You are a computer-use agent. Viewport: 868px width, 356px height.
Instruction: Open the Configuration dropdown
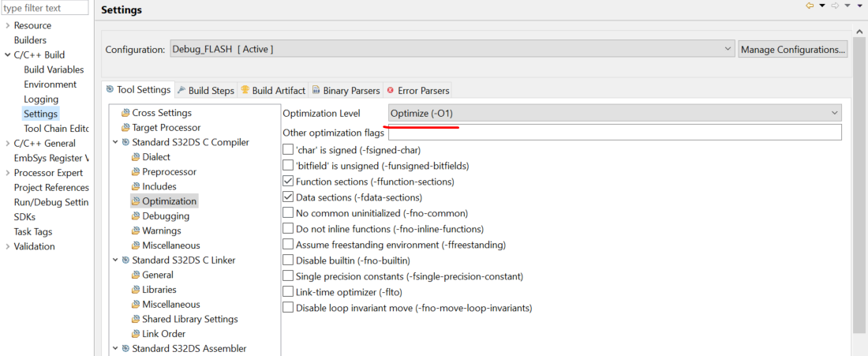452,49
